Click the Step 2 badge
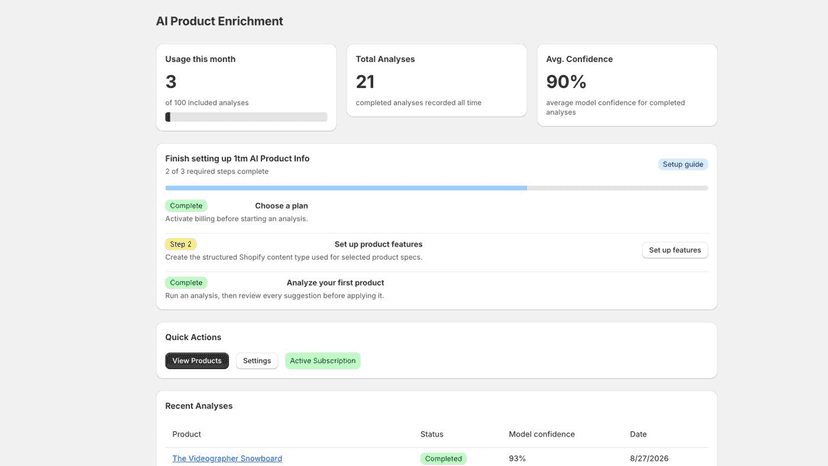The width and height of the screenshot is (828, 466). click(181, 244)
